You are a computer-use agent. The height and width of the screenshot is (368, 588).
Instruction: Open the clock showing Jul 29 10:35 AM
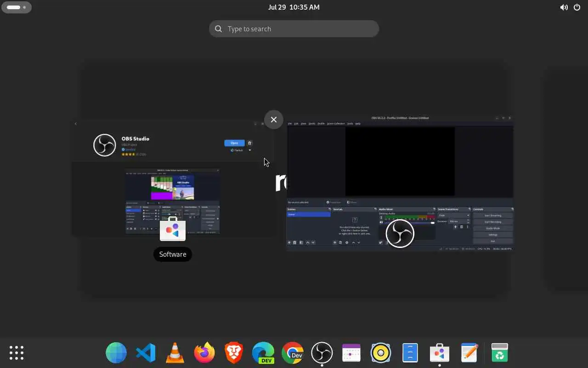click(294, 7)
